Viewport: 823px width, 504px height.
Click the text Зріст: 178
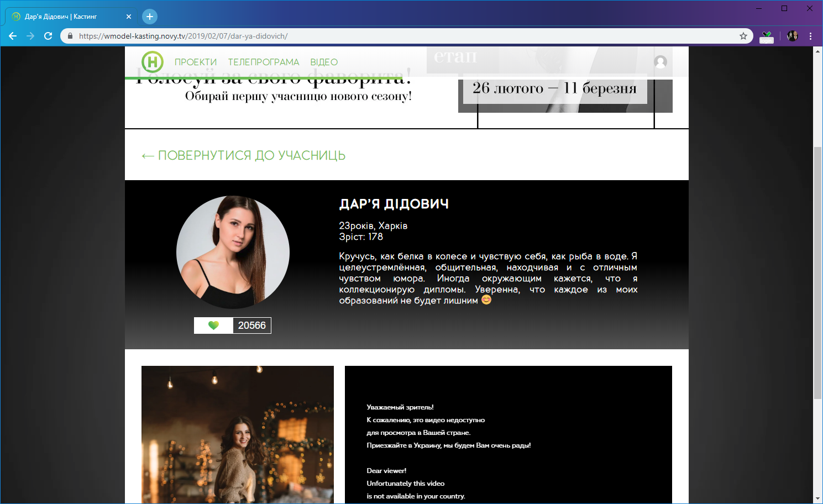pos(361,237)
